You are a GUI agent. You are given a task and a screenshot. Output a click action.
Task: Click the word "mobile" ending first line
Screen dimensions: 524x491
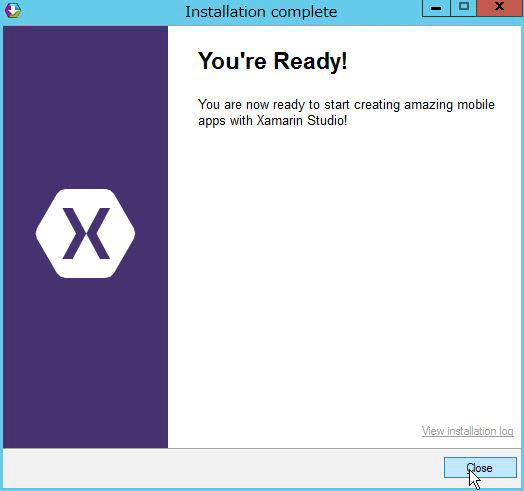click(x=476, y=104)
